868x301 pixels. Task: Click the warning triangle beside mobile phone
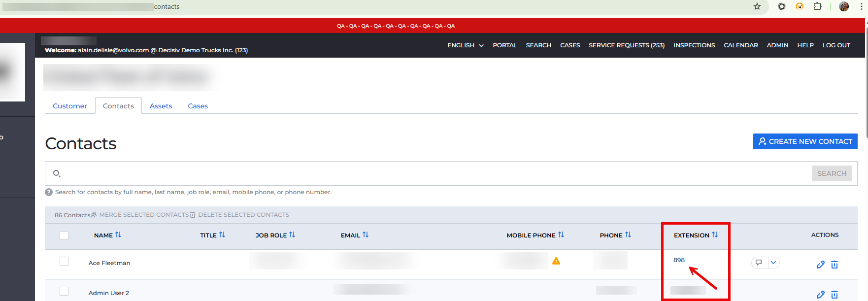pos(556,261)
